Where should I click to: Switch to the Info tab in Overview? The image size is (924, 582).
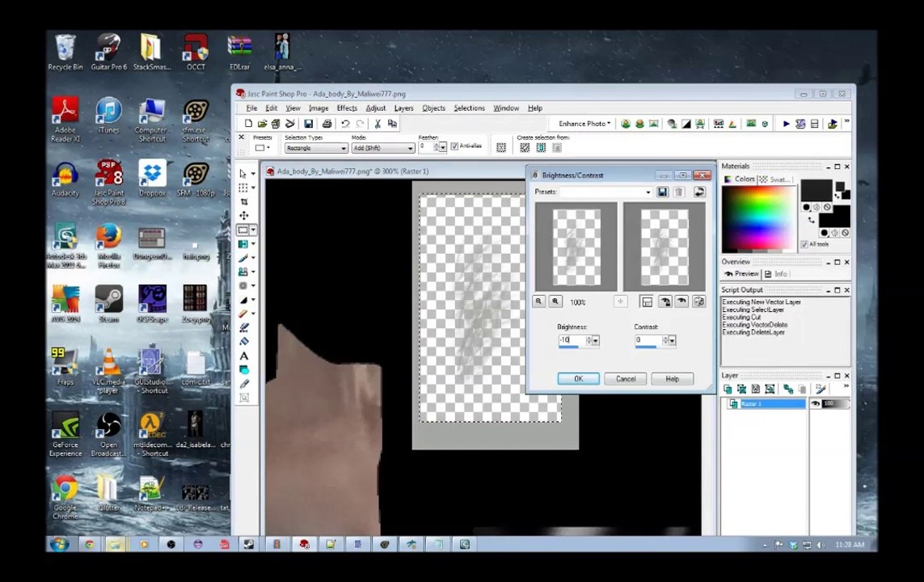pos(777,274)
